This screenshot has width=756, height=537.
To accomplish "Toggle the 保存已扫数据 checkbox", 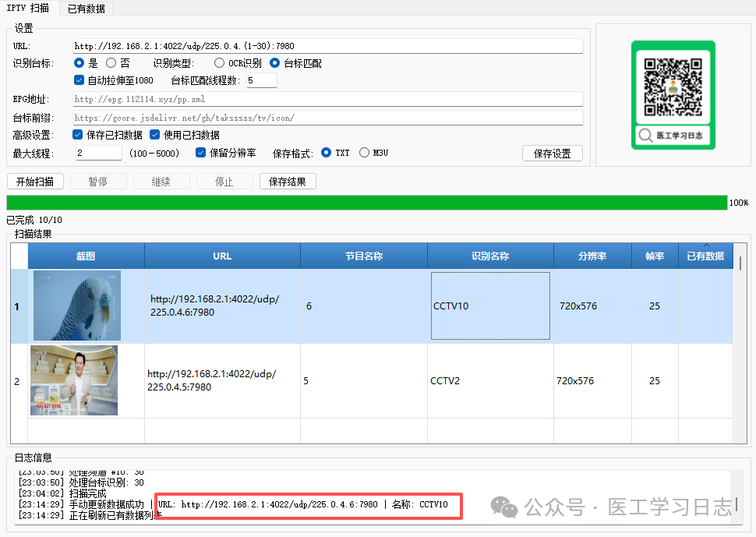I will pyautogui.click(x=79, y=135).
